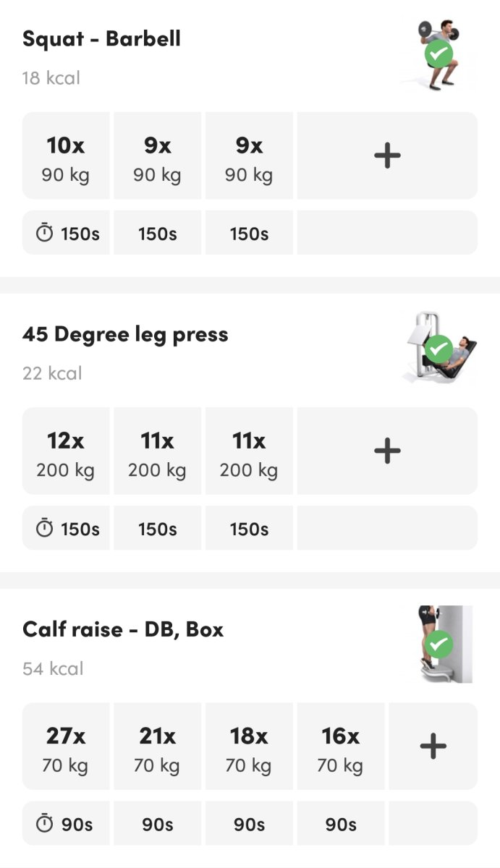Open the 45 Degree leg press title
Screen dimensions: 500x868
pos(125,334)
